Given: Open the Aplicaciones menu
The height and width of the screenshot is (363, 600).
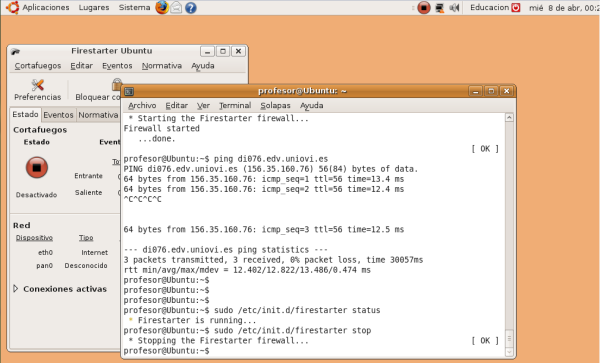Looking at the screenshot, I should coord(46,7).
